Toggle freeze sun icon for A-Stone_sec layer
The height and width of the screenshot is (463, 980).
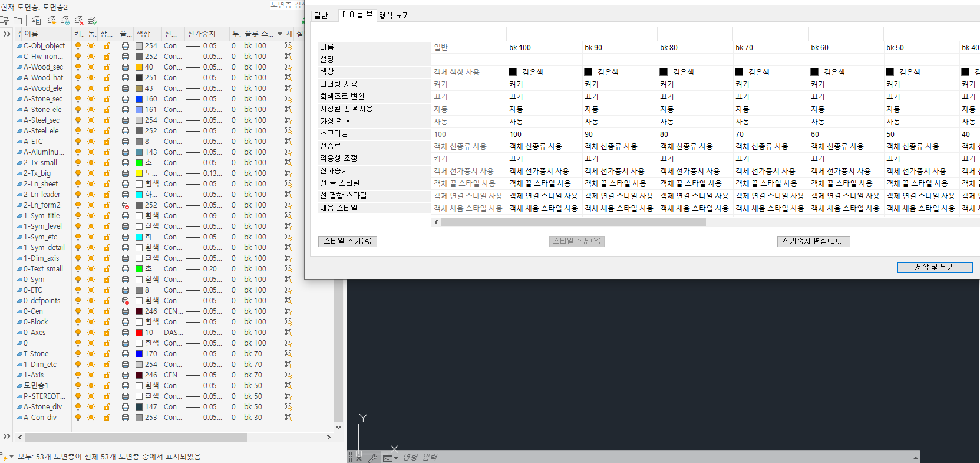coord(91,99)
